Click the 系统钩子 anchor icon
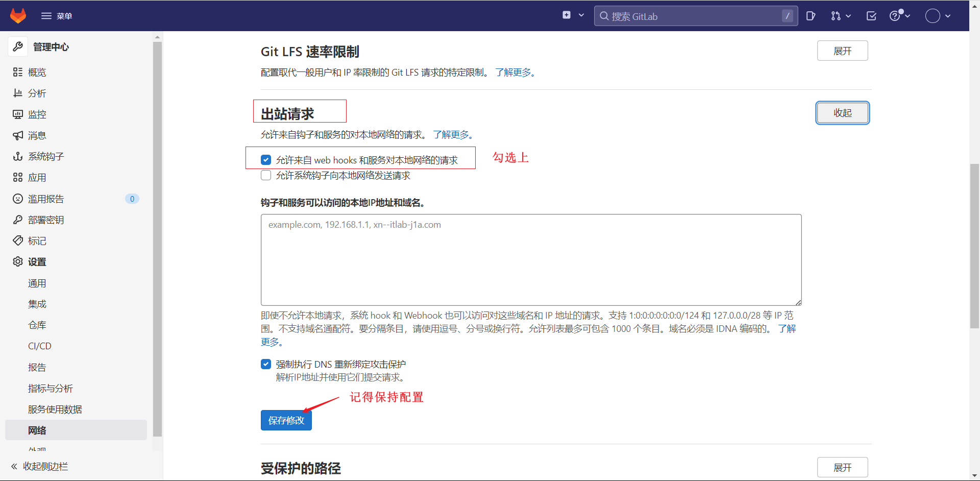 [x=18, y=157]
